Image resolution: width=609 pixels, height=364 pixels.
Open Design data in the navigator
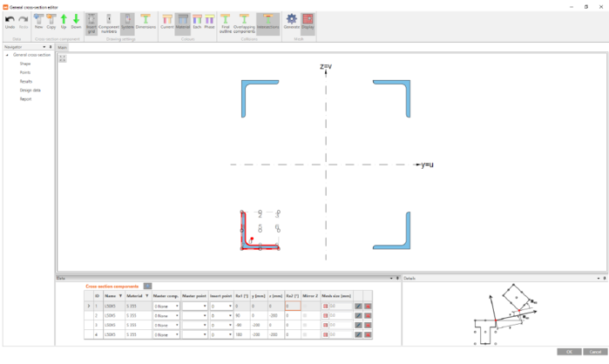[x=30, y=90]
